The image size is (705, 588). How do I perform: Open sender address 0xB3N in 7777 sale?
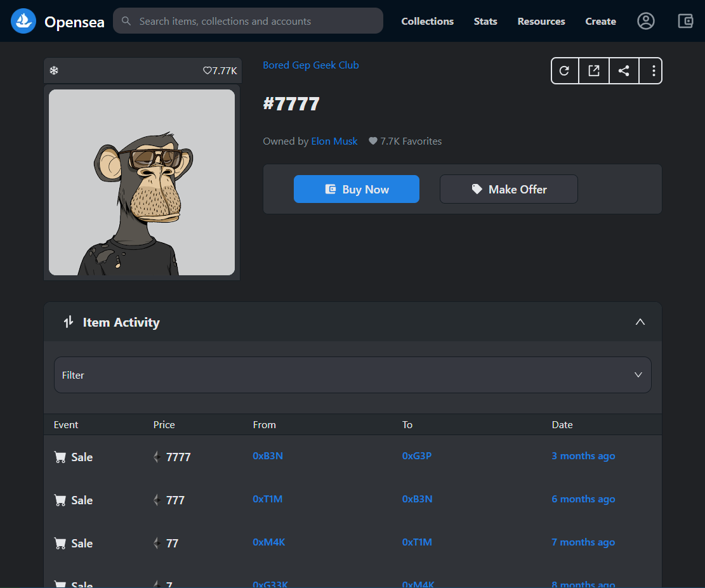268,456
